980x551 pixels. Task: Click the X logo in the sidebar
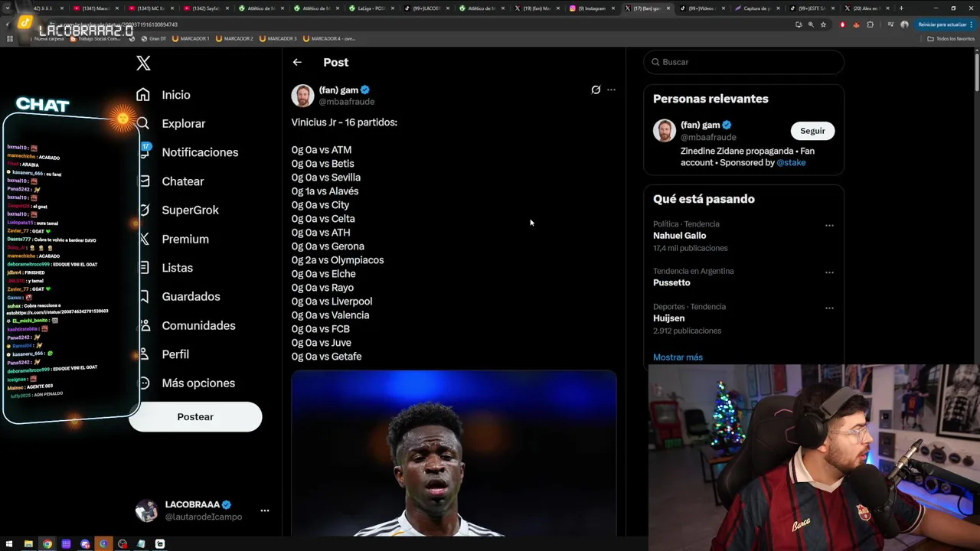143,63
